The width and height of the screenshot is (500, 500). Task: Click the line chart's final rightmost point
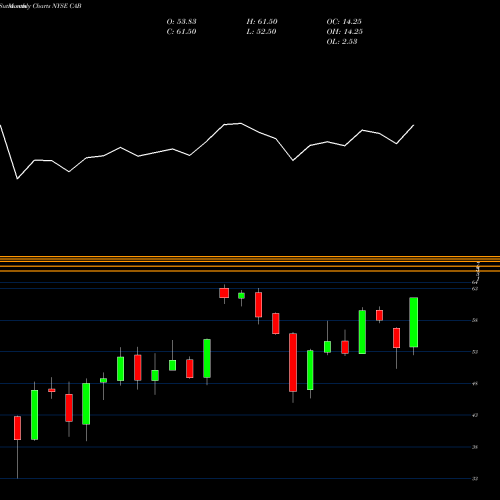click(414, 125)
